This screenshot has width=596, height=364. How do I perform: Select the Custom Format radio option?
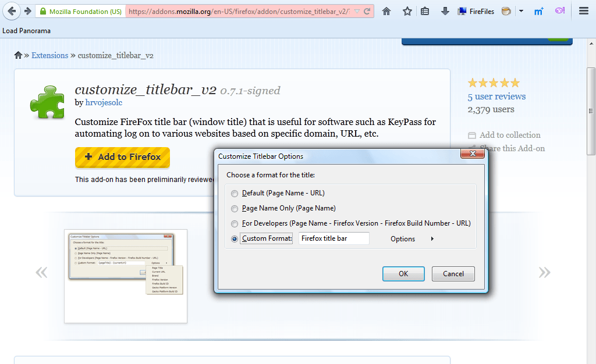point(235,239)
